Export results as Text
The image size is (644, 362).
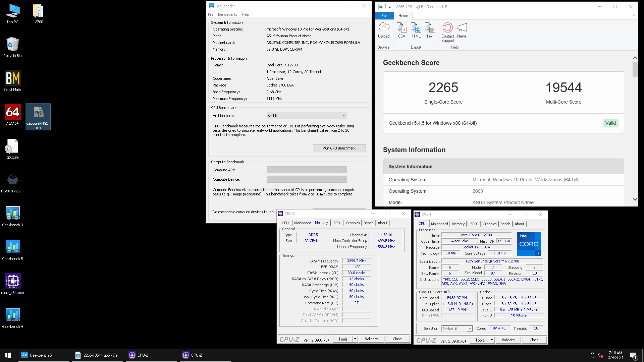430,31
